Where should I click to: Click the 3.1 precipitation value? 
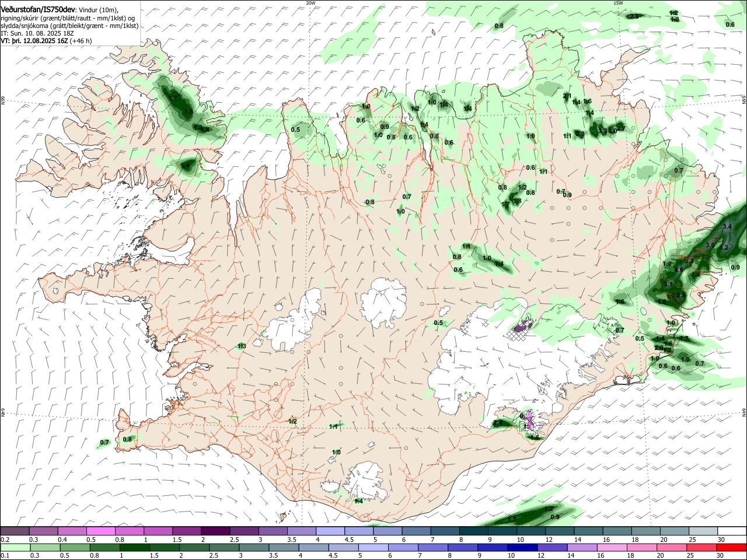pyautogui.click(x=669, y=284)
